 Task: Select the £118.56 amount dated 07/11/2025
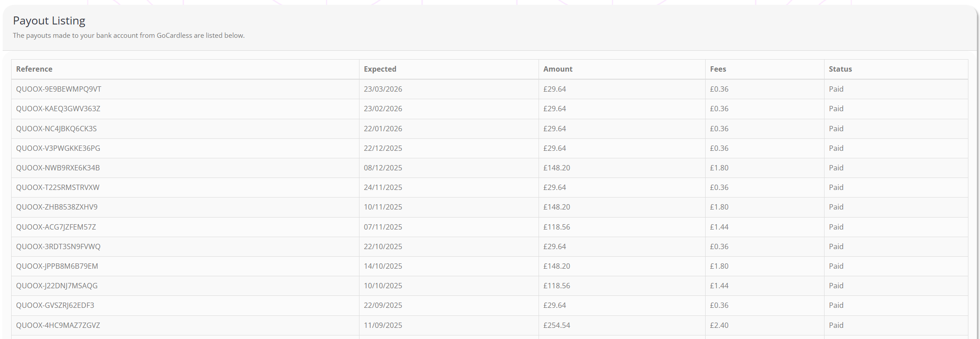click(x=556, y=227)
